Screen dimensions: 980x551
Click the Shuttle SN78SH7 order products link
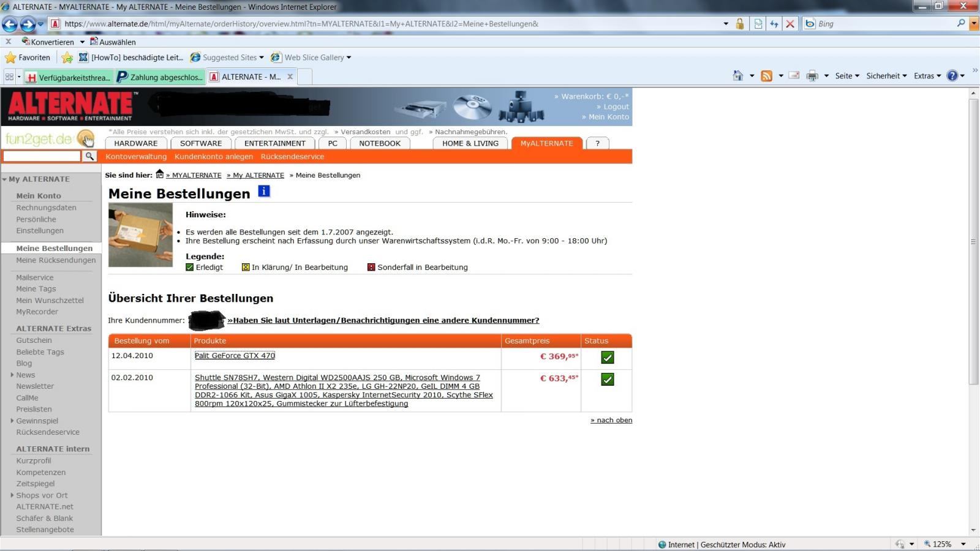(x=344, y=391)
